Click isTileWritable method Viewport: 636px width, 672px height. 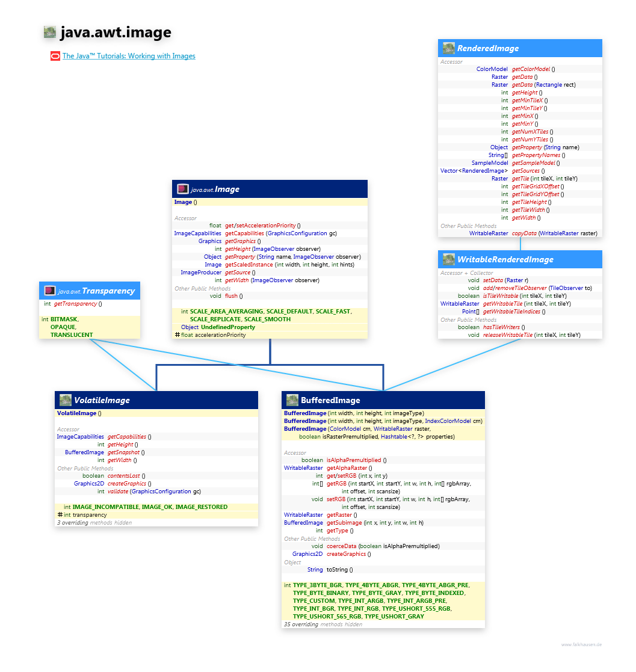click(500, 296)
